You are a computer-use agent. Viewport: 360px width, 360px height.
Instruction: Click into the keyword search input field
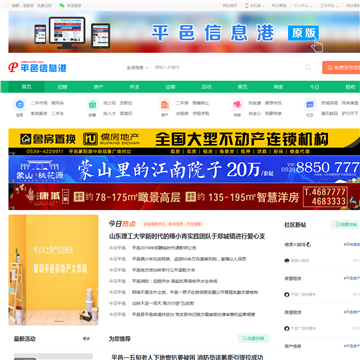228,67
